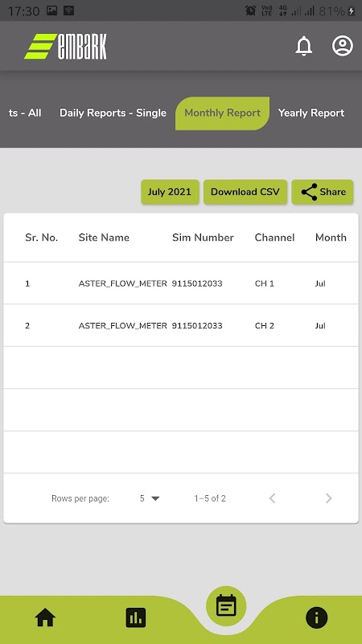The image size is (362, 644).
Task: Open the info icon in bottom bar
Action: [x=316, y=617]
